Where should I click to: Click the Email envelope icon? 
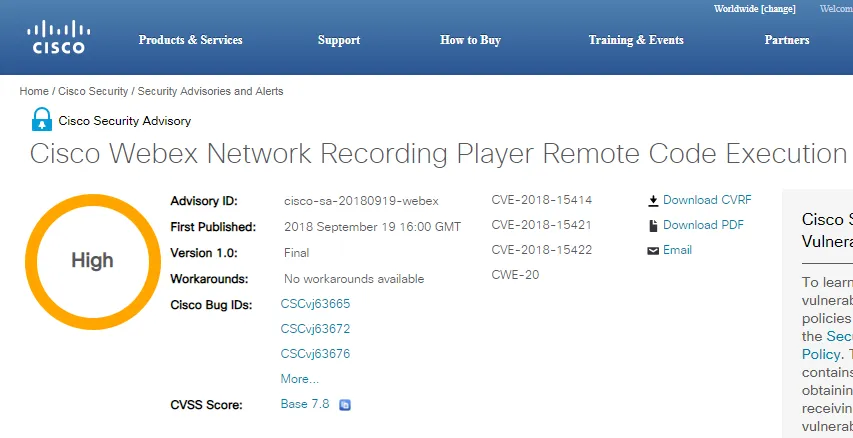653,251
